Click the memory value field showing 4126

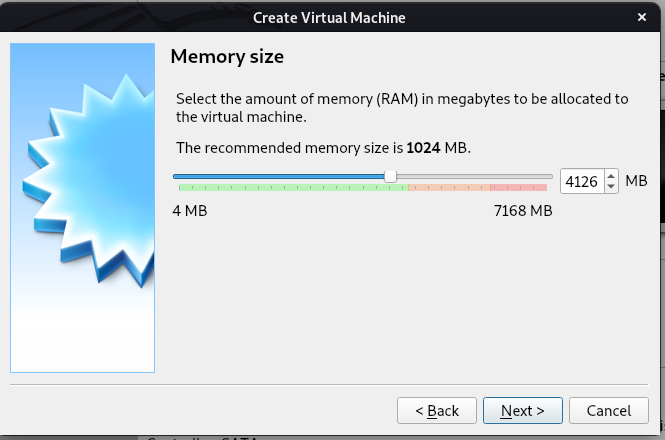coord(581,181)
